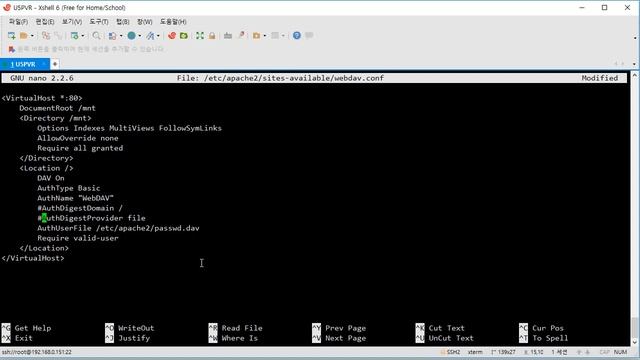Click the toolbar overflow arrow at right edge
The image size is (640, 360).
click(x=635, y=38)
